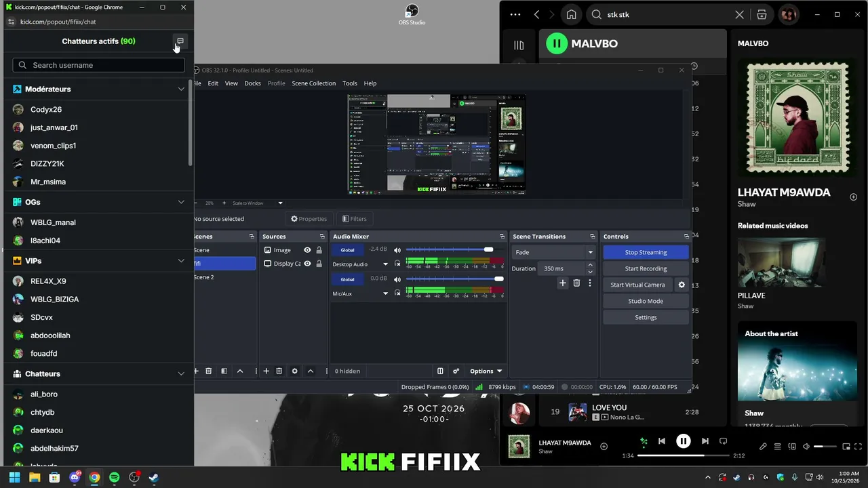Image resolution: width=868 pixels, height=488 pixels.
Task: Skip to next track in Spotify
Action: tap(705, 441)
